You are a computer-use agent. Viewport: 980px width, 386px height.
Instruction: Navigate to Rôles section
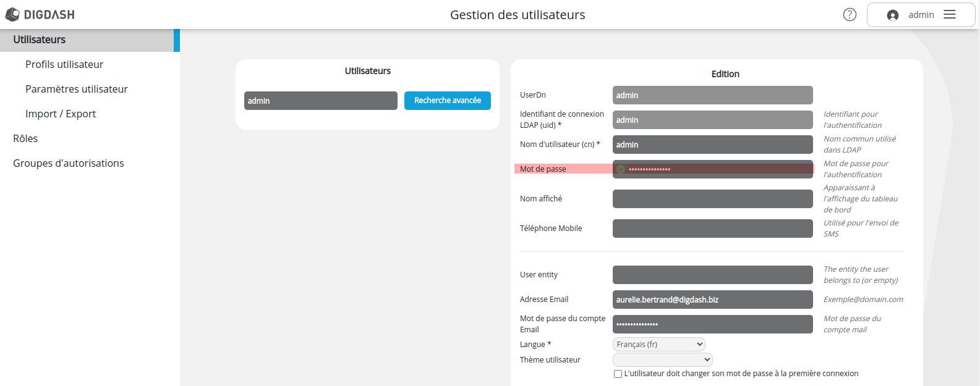(x=25, y=138)
